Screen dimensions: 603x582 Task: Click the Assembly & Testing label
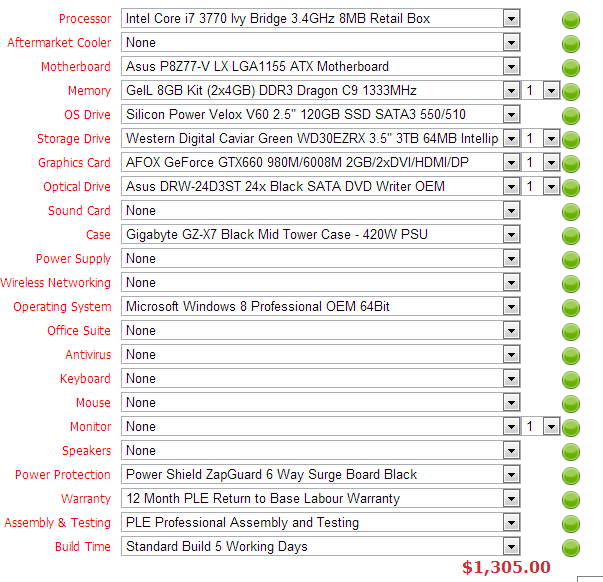point(58,523)
